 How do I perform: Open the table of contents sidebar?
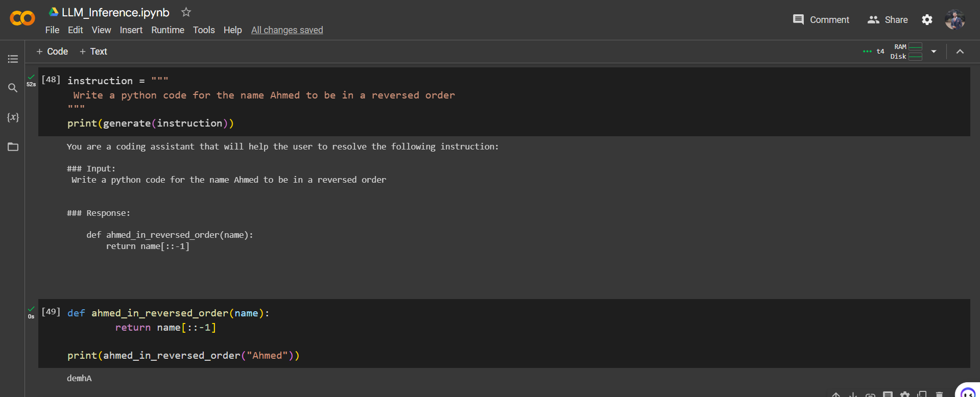point(13,59)
